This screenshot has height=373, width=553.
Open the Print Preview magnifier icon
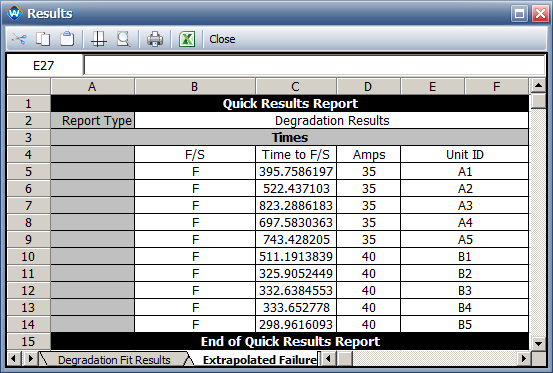[123, 39]
